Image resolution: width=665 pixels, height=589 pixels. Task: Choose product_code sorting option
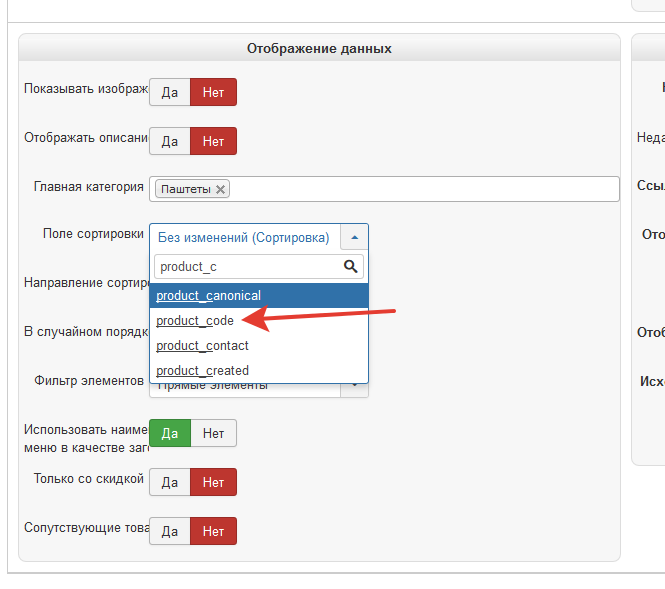(x=195, y=321)
